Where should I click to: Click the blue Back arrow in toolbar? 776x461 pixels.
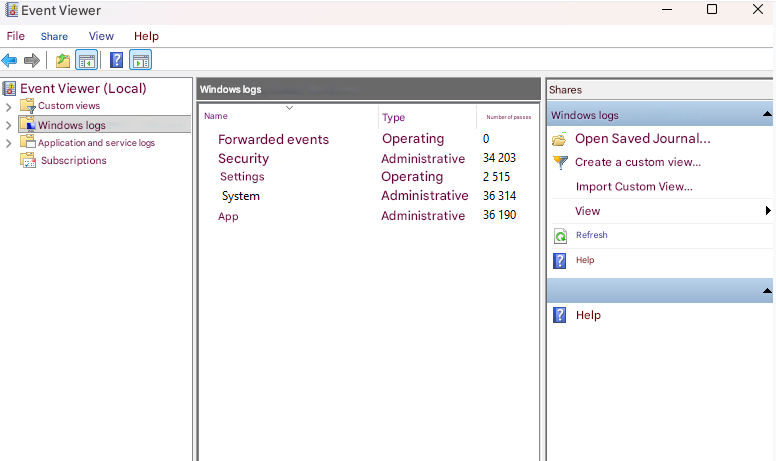coord(9,60)
